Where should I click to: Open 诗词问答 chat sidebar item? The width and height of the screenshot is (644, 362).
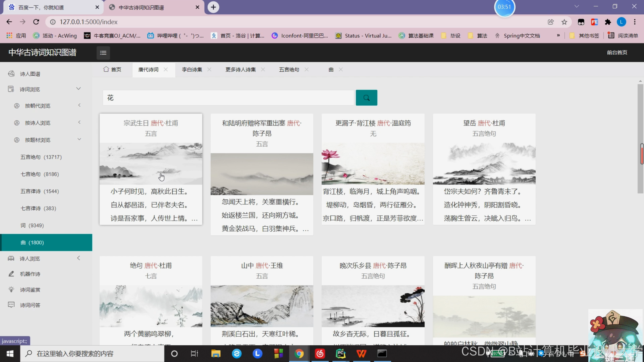(30, 305)
